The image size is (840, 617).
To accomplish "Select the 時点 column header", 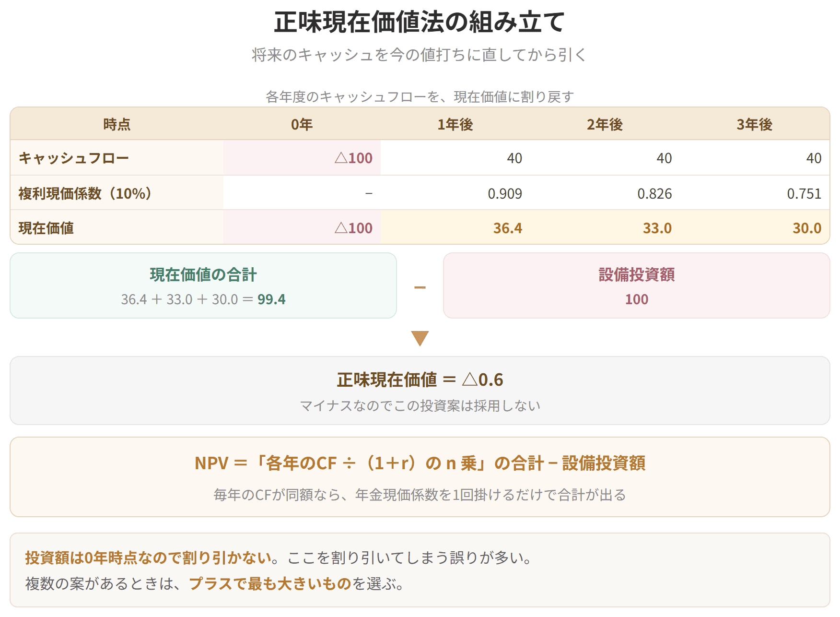I will click(x=117, y=125).
